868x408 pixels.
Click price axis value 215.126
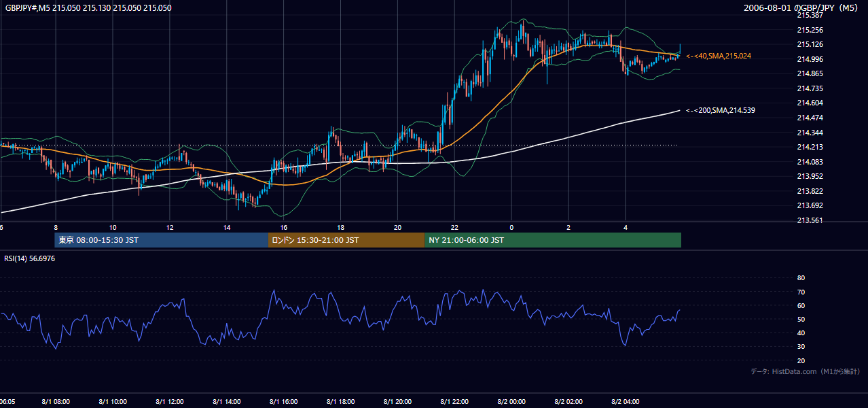click(810, 45)
